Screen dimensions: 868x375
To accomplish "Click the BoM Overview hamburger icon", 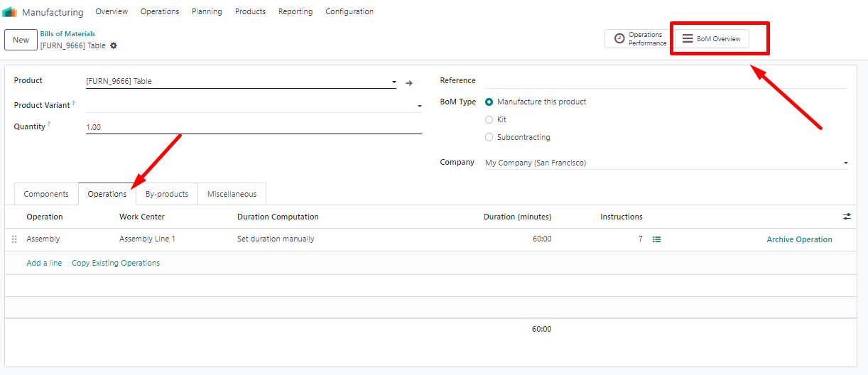I will coord(688,38).
